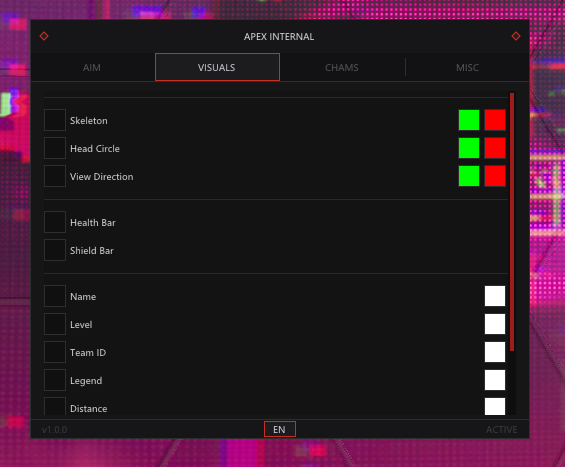Click the EN language button
The image size is (565, 467).
[280, 429]
